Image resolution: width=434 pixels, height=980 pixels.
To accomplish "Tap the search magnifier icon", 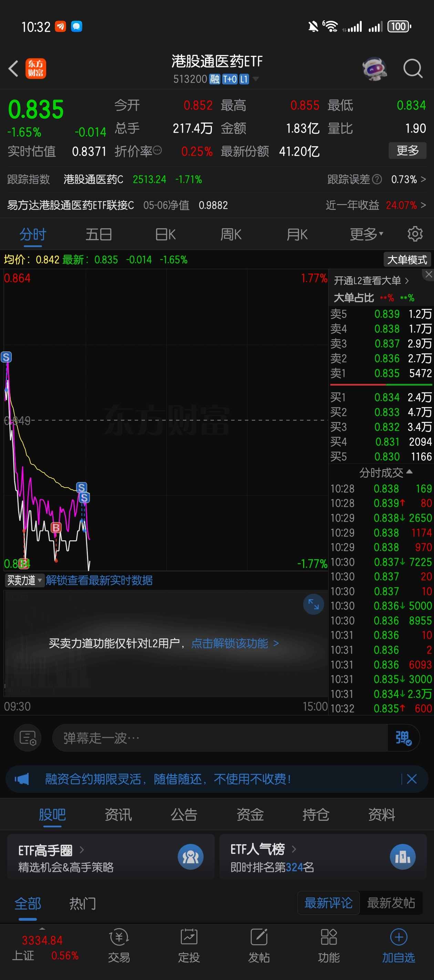I will point(413,69).
